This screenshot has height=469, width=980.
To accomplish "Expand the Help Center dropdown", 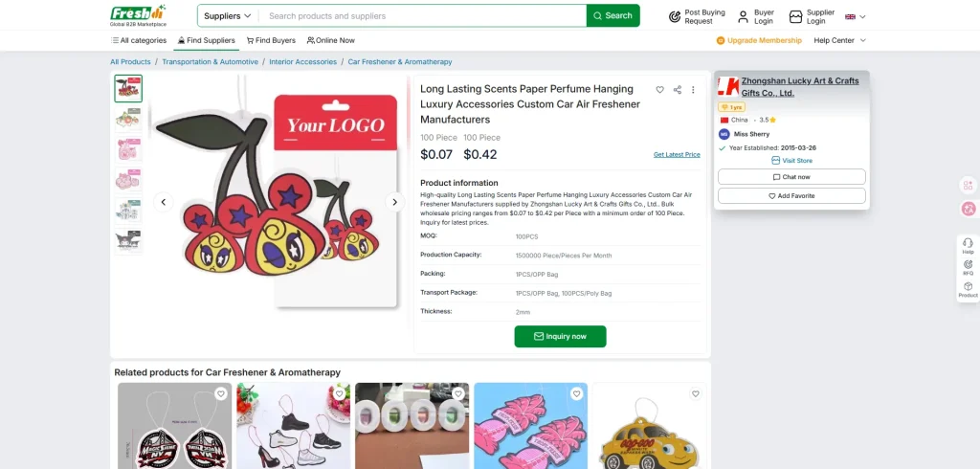I will 839,40.
